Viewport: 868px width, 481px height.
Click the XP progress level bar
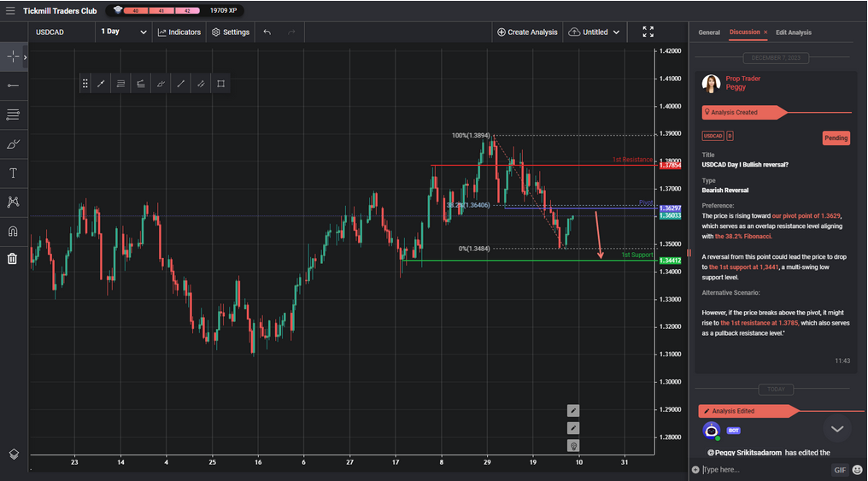coord(161,10)
